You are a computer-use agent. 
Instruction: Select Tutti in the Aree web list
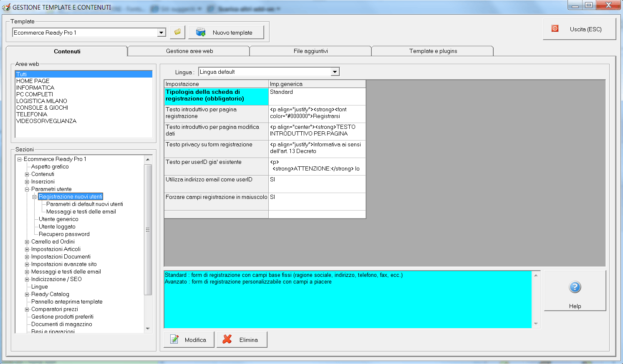tap(83, 74)
